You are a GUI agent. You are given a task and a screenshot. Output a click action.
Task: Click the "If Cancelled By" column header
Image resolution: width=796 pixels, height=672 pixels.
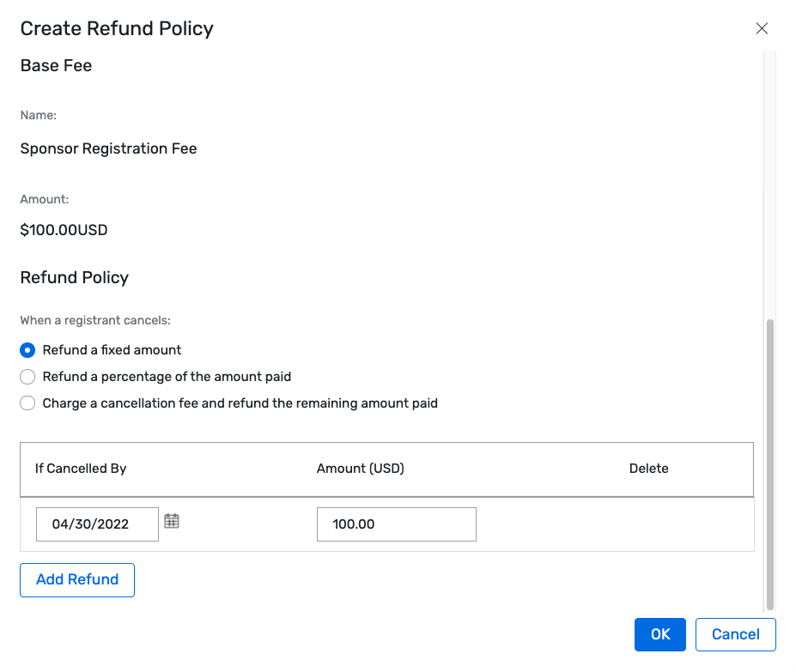[81, 469]
